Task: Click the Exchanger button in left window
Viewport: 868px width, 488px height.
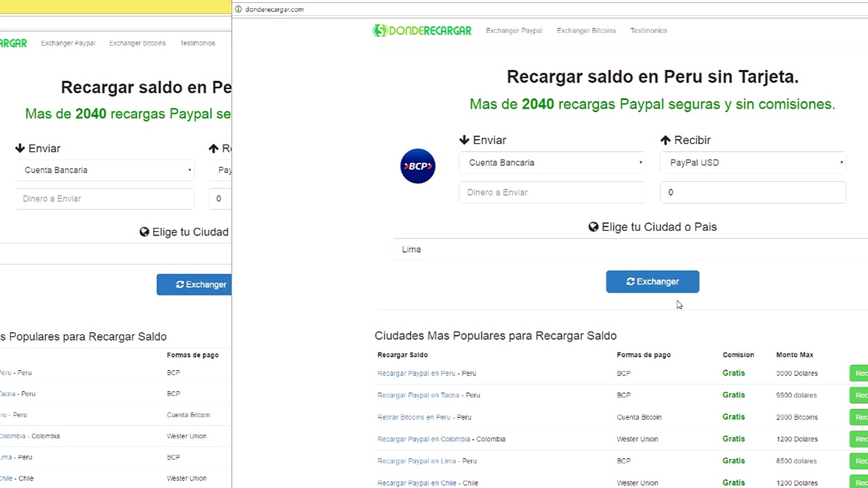Action: (x=194, y=285)
